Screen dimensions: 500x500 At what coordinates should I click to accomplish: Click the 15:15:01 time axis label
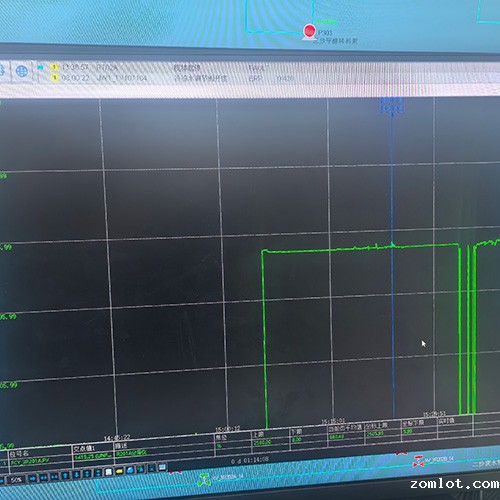point(333,421)
